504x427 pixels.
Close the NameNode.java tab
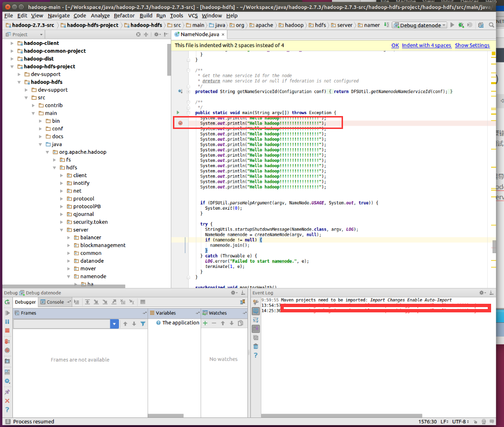point(223,34)
